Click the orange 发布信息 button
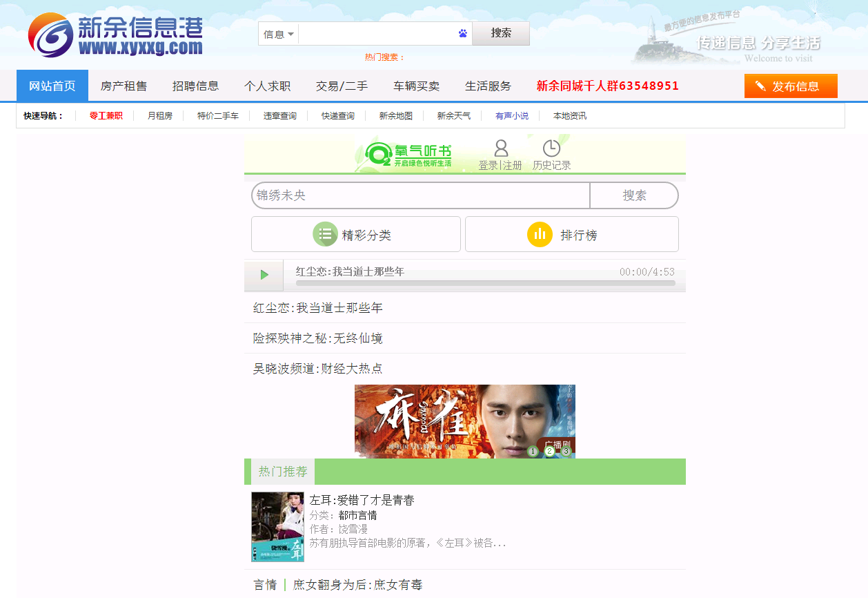Viewport: 868px width, 598px height. pyautogui.click(x=790, y=86)
